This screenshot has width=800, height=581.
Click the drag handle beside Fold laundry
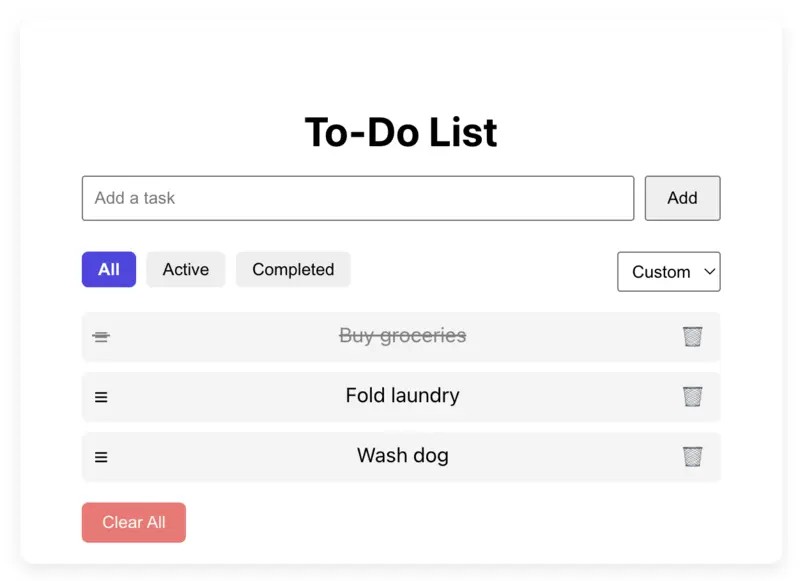[101, 396]
